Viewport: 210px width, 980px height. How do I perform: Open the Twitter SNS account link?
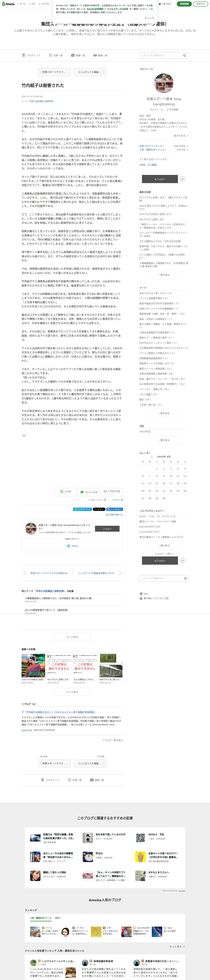tap(72, 546)
